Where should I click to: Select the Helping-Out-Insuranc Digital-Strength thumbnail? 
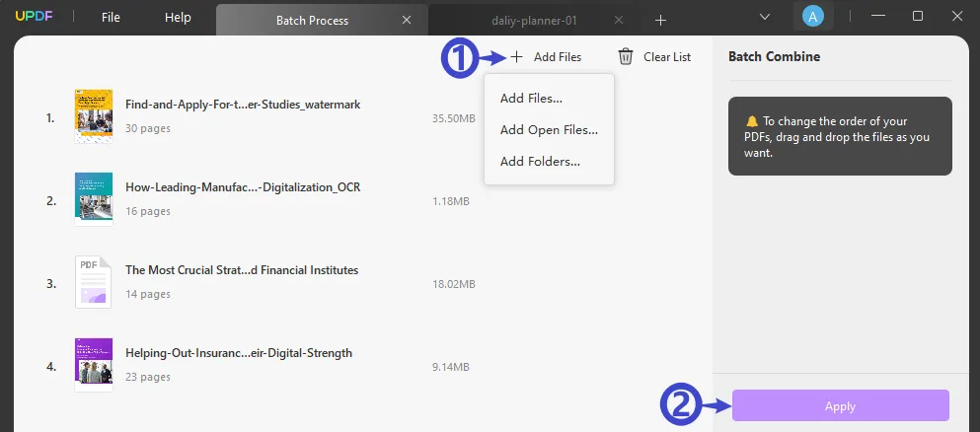(x=93, y=363)
